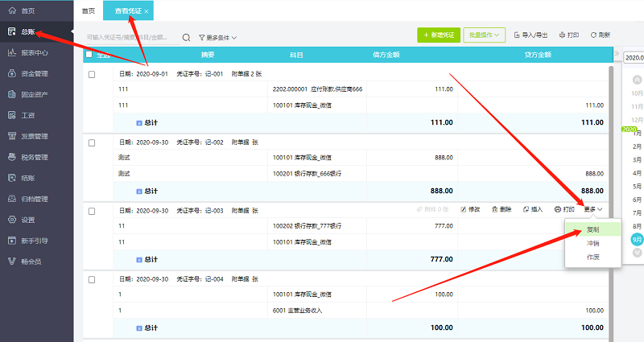Open 设置 settings in the sidebar
This screenshot has width=644, height=342.
(x=28, y=220)
